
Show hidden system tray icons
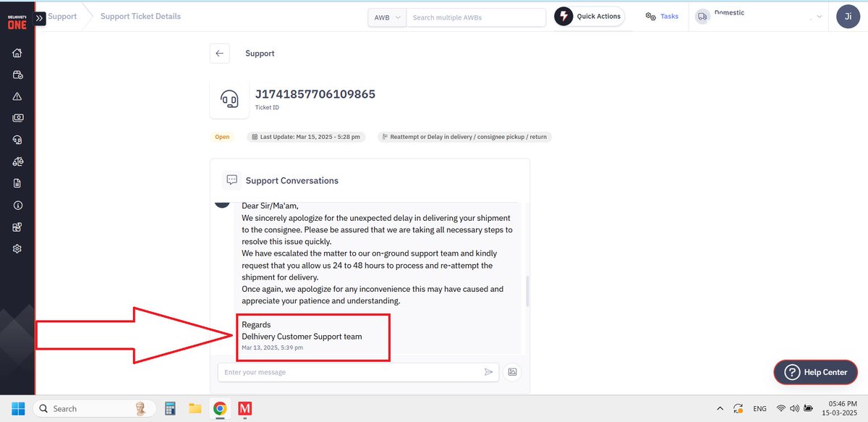tap(720, 409)
